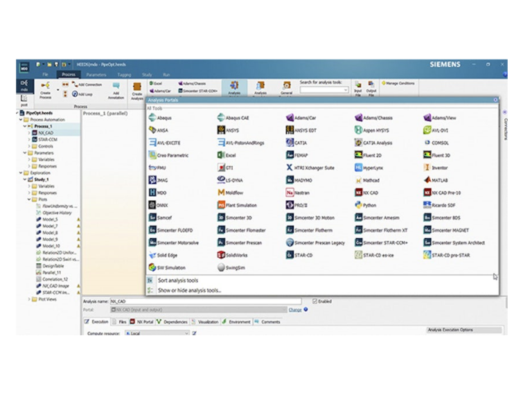
Task: Switch to the Parameters ribbon tab
Action: [96, 75]
